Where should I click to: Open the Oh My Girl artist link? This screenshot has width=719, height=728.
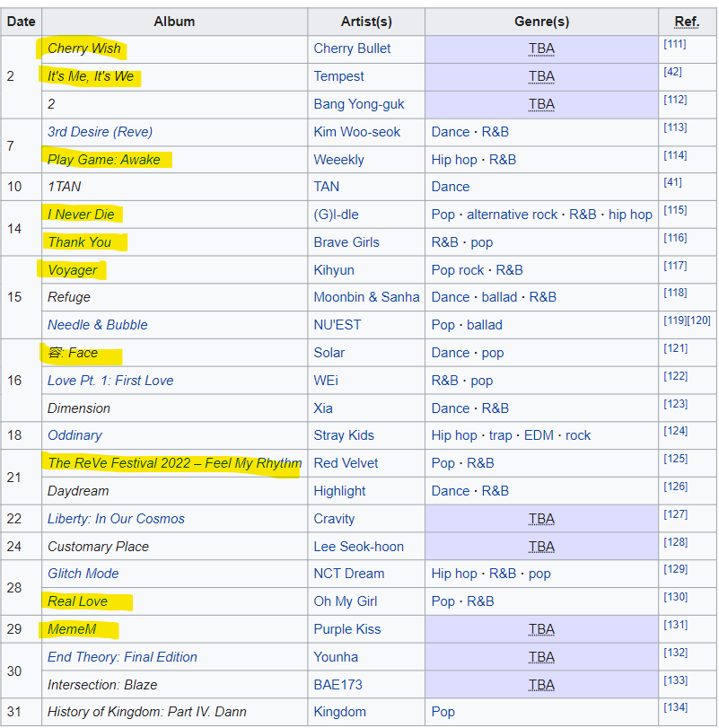(346, 602)
